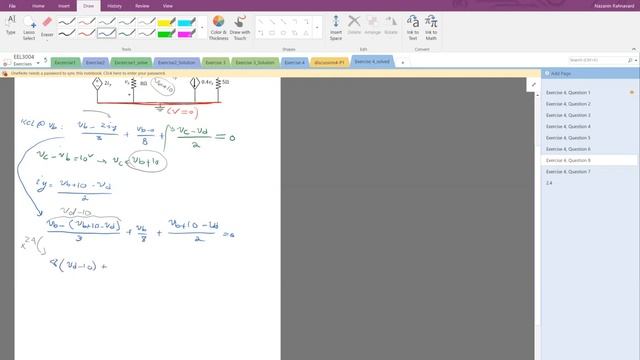Pick the magenta highlighter
640x360 pixels.
(187, 33)
